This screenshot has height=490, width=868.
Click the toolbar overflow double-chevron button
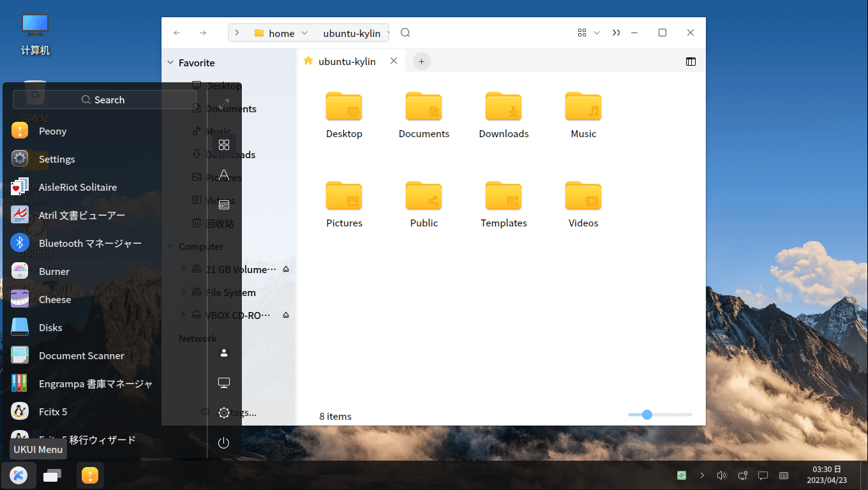616,33
